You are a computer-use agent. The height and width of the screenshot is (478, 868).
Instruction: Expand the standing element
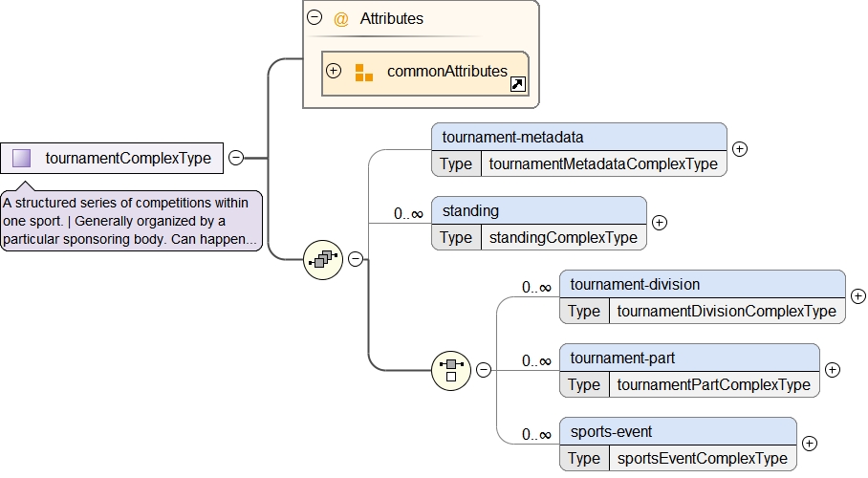coord(659,223)
